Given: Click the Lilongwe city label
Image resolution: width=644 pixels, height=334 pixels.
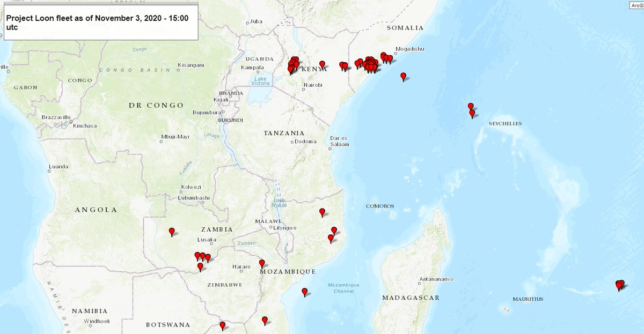Looking at the screenshot, I should click(285, 228).
